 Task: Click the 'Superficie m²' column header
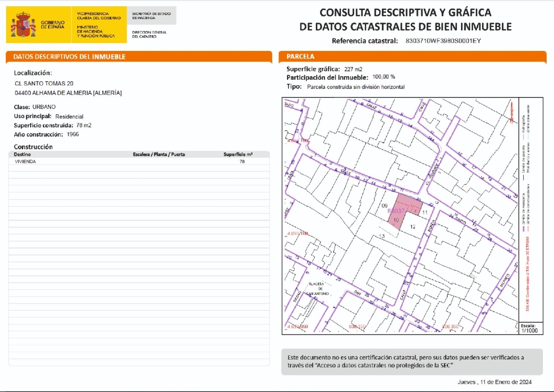tap(238, 154)
